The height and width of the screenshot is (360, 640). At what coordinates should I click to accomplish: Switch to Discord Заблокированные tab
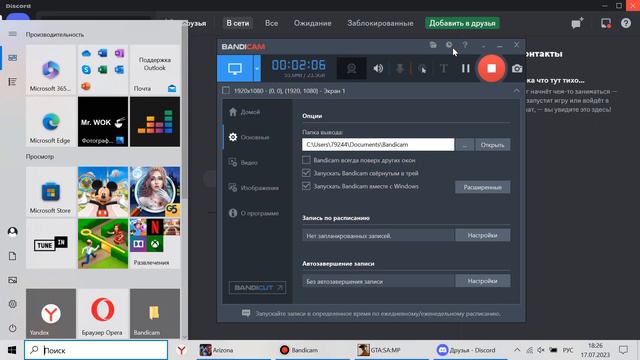point(380,23)
